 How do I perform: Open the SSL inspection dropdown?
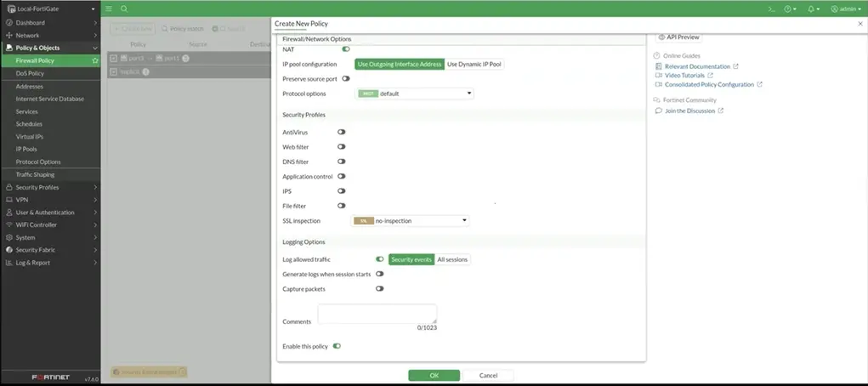tap(411, 220)
